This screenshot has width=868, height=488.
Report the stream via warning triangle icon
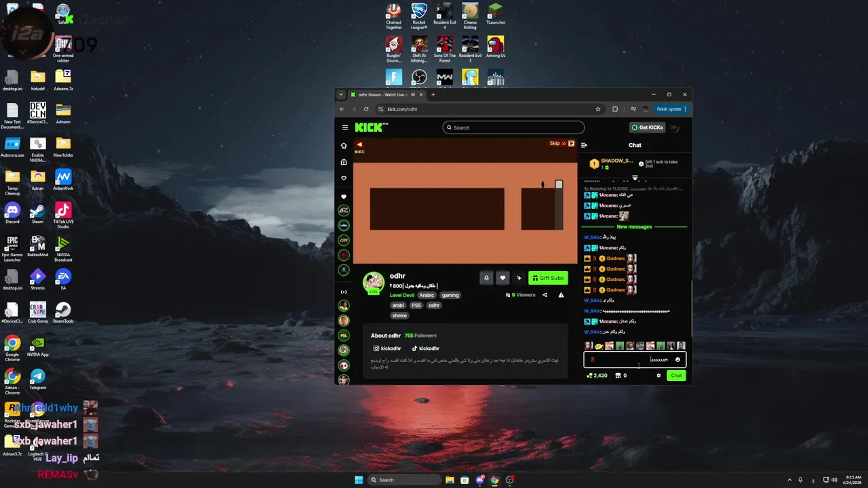[x=561, y=295]
